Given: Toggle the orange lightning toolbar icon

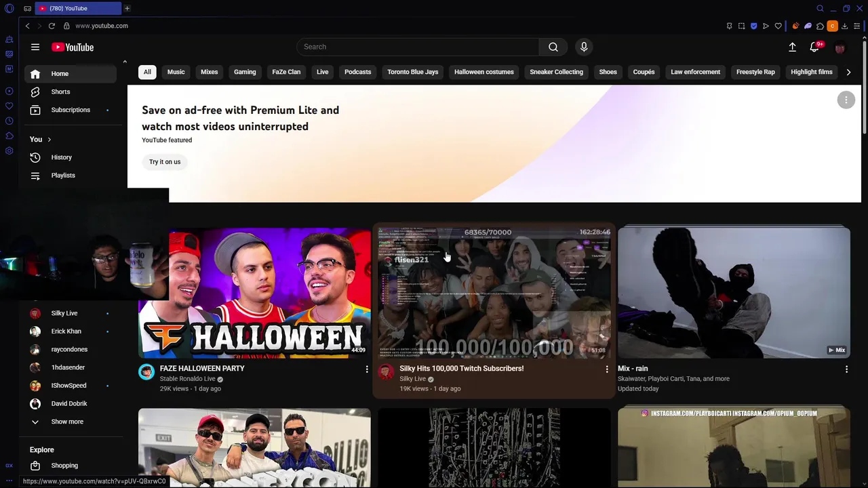Looking at the screenshot, I should [795, 26].
